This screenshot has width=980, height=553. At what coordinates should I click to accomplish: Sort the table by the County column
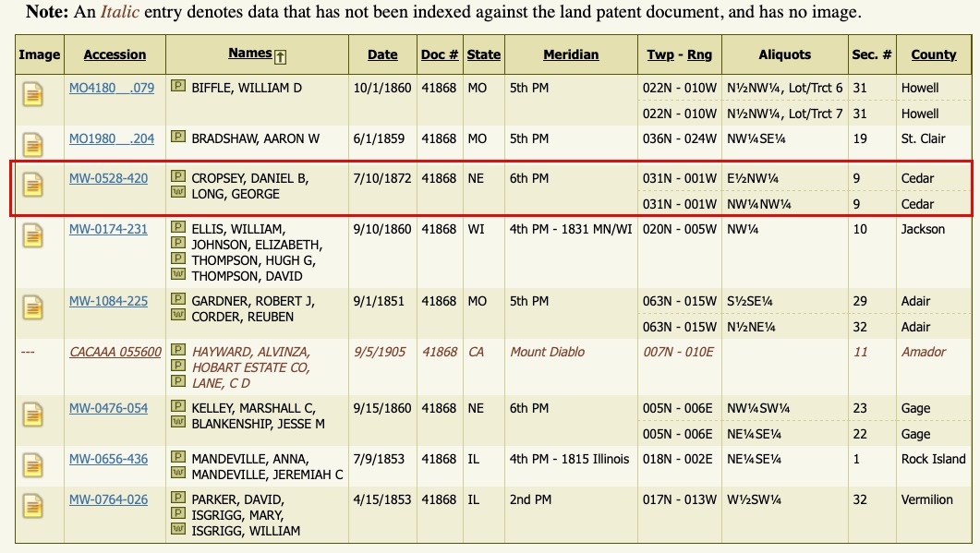[x=933, y=54]
